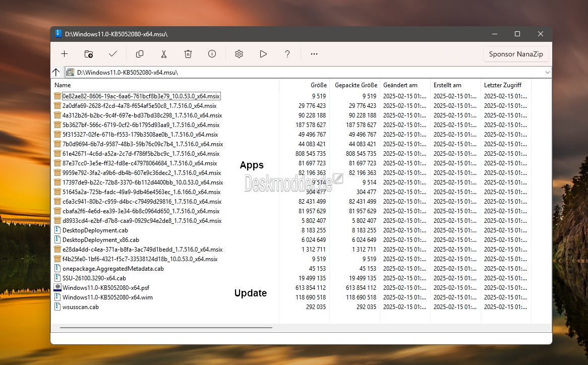Sort by the Name column header
The image size is (588, 365).
[63, 85]
